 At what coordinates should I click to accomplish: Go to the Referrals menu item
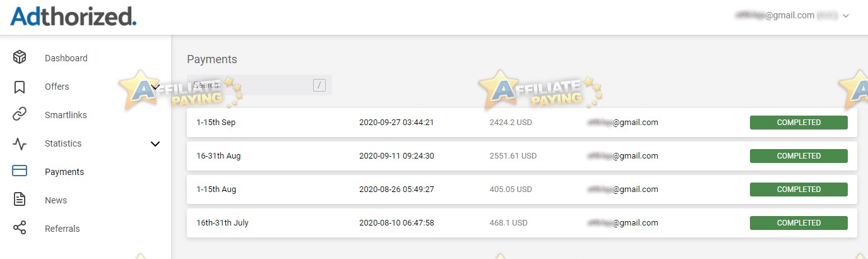(x=62, y=229)
